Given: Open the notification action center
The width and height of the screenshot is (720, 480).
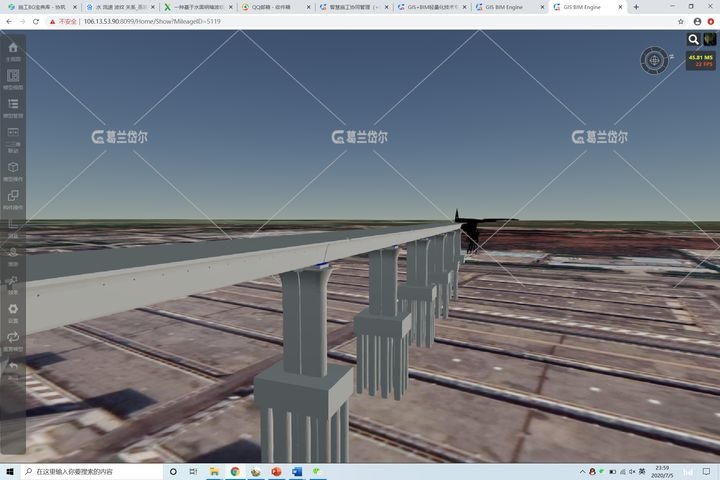Looking at the screenshot, I should pyautogui.click(x=706, y=472).
